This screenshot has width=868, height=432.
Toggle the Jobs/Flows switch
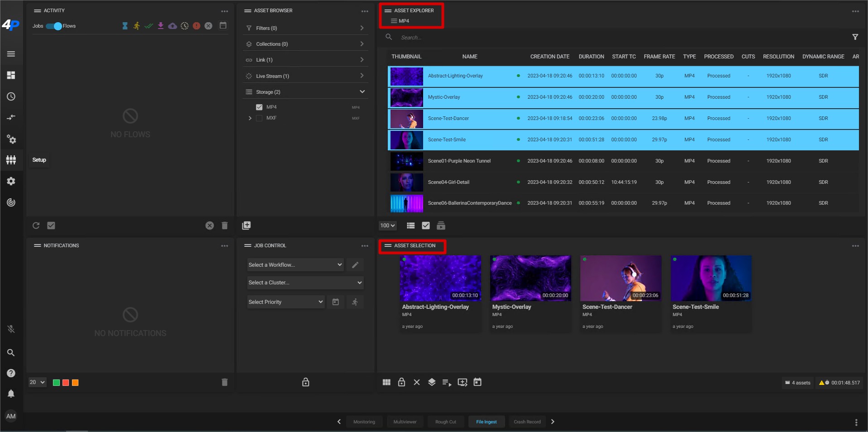tap(54, 26)
